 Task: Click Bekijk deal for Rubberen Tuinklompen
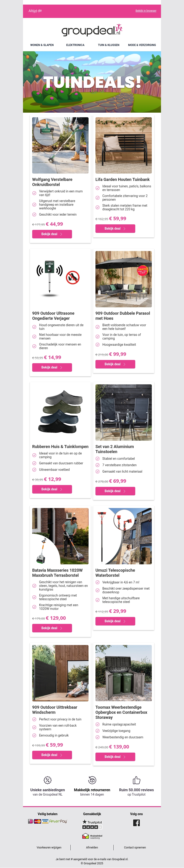point(52,489)
